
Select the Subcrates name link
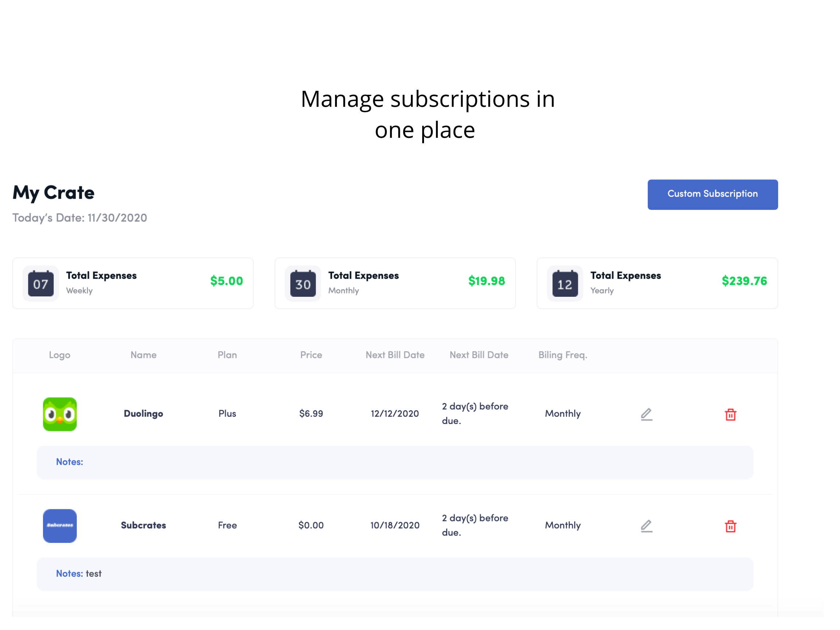point(143,525)
